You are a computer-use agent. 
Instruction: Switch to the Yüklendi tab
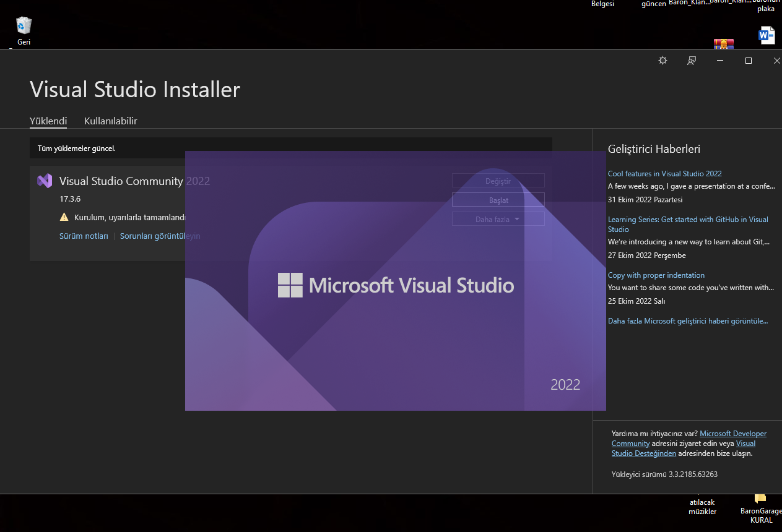[48, 121]
